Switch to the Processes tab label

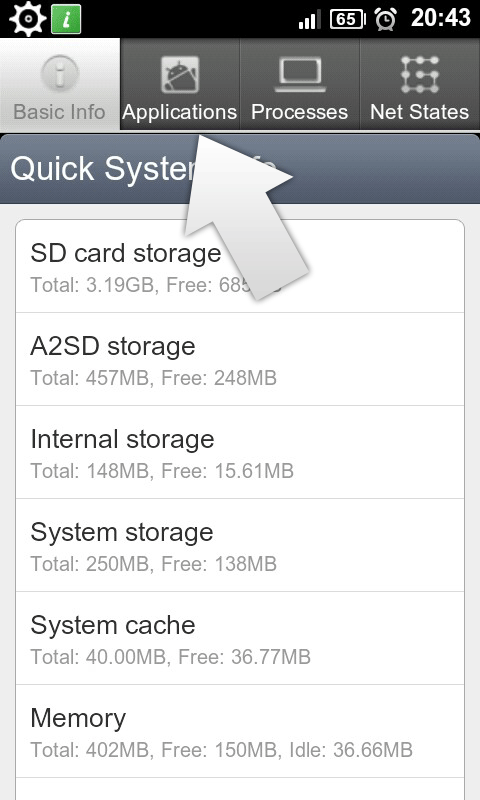tap(299, 112)
